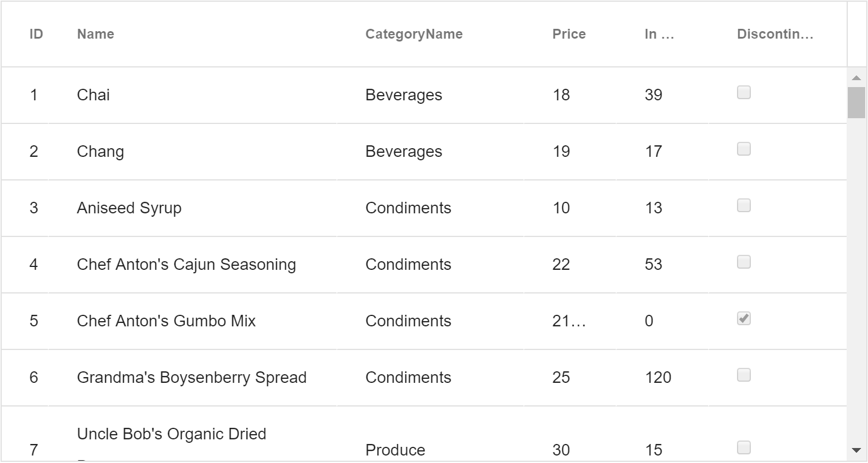Click the scrollbar up arrow
The height and width of the screenshot is (463, 868).
pos(856,77)
